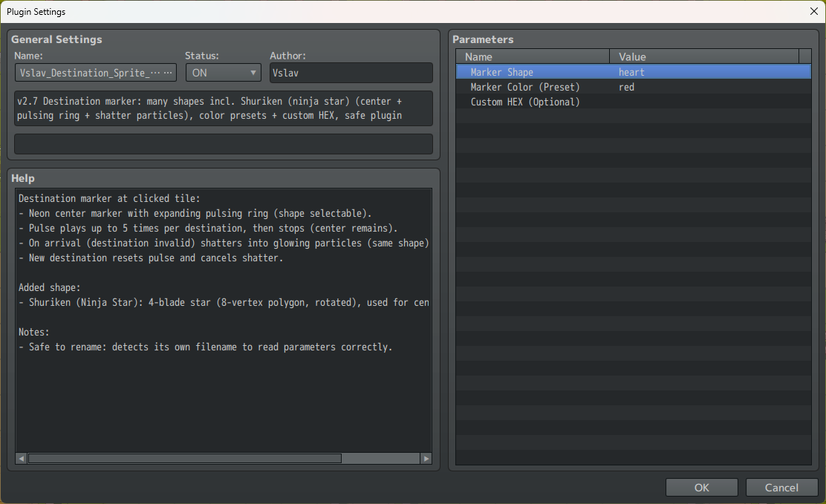The height and width of the screenshot is (504, 826).
Task: Click the Status dropdown arrow
Action: pos(253,73)
